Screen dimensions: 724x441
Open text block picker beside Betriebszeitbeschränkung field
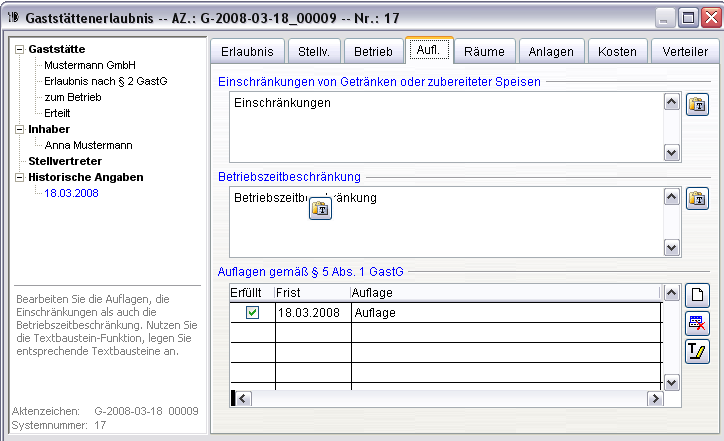[697, 199]
